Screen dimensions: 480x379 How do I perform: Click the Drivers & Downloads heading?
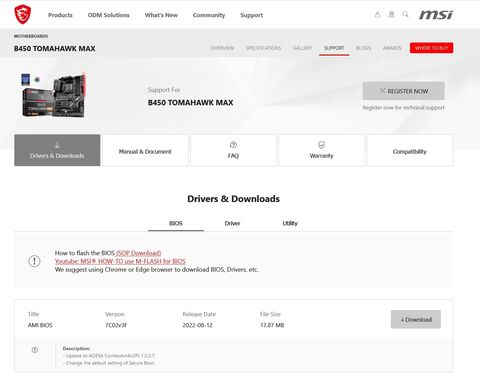[x=233, y=199]
